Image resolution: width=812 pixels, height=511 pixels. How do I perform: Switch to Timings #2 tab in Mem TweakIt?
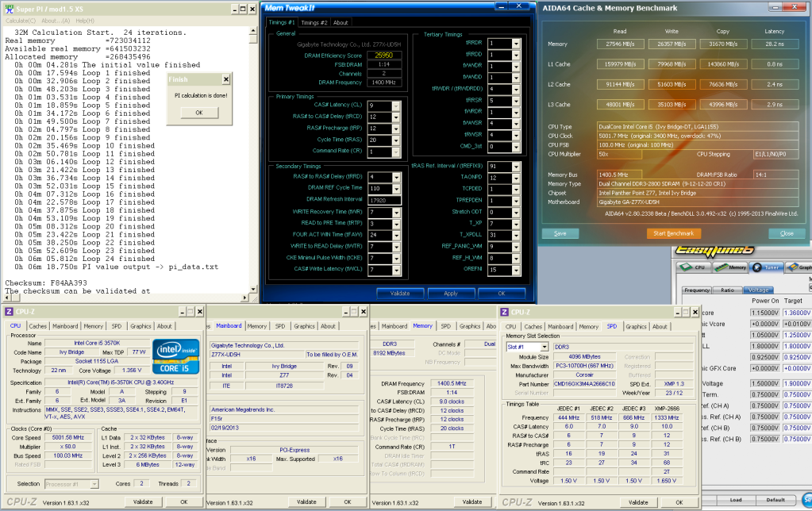coord(314,22)
